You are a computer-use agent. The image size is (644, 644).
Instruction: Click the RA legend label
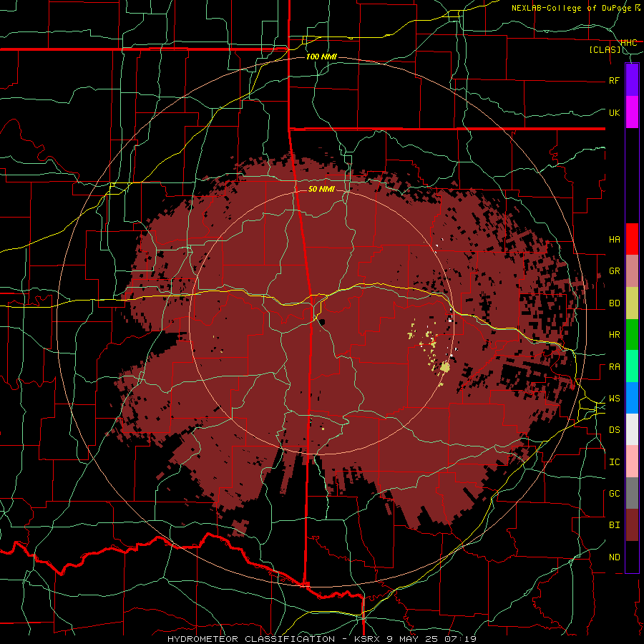(614, 367)
